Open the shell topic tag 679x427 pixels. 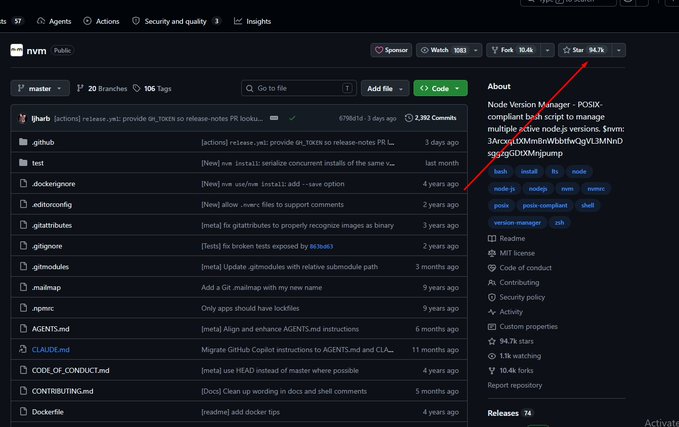point(587,206)
